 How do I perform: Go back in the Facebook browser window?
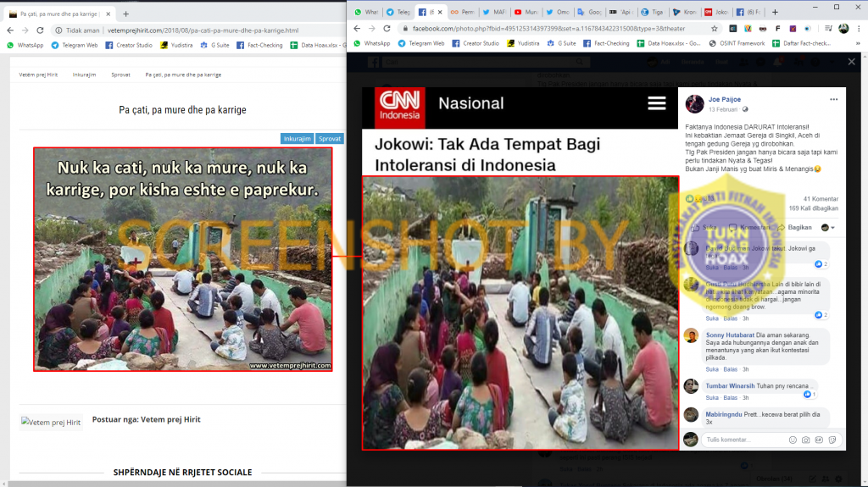click(357, 28)
